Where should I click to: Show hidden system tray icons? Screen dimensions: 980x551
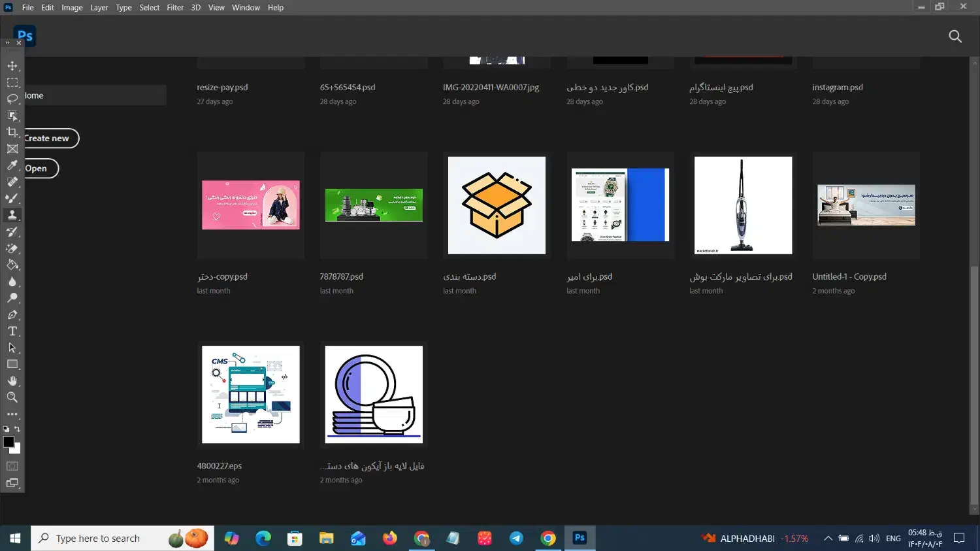828,539
